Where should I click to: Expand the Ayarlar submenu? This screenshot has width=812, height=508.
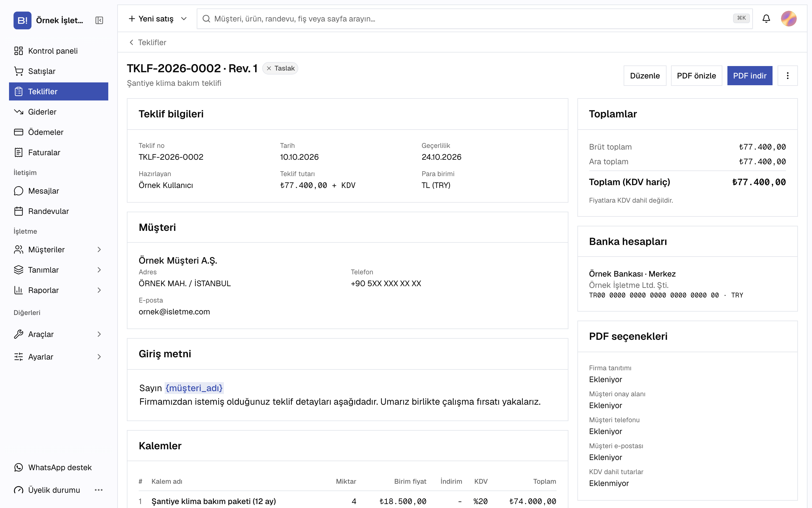pyautogui.click(x=99, y=357)
